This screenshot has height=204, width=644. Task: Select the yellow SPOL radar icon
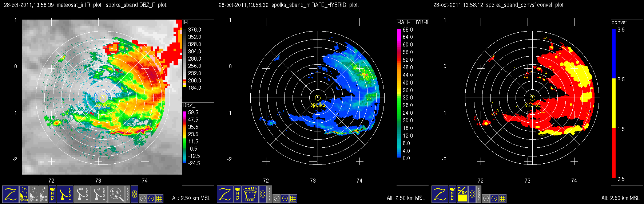point(65,194)
